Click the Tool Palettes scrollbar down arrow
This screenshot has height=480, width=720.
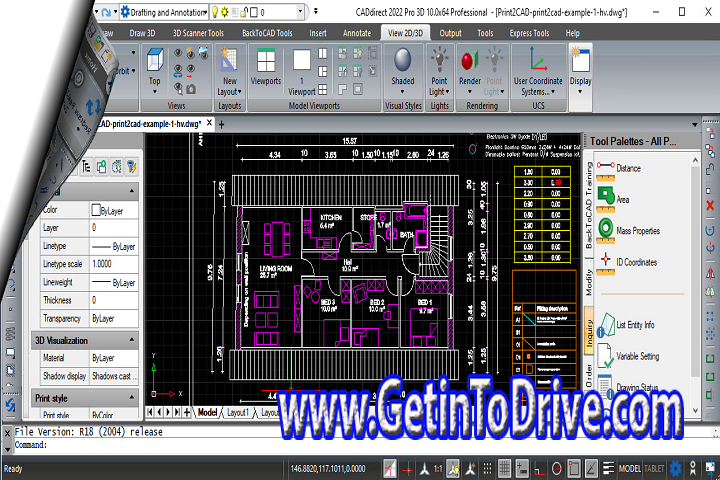tap(695, 410)
